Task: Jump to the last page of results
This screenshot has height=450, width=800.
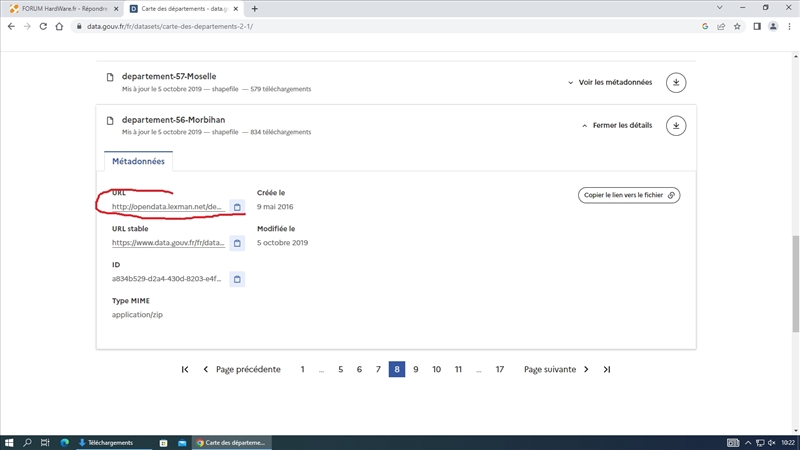Action: [x=606, y=369]
